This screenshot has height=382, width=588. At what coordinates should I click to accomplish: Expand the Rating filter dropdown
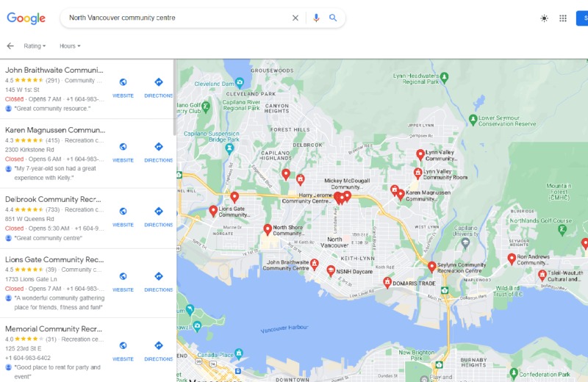[35, 46]
